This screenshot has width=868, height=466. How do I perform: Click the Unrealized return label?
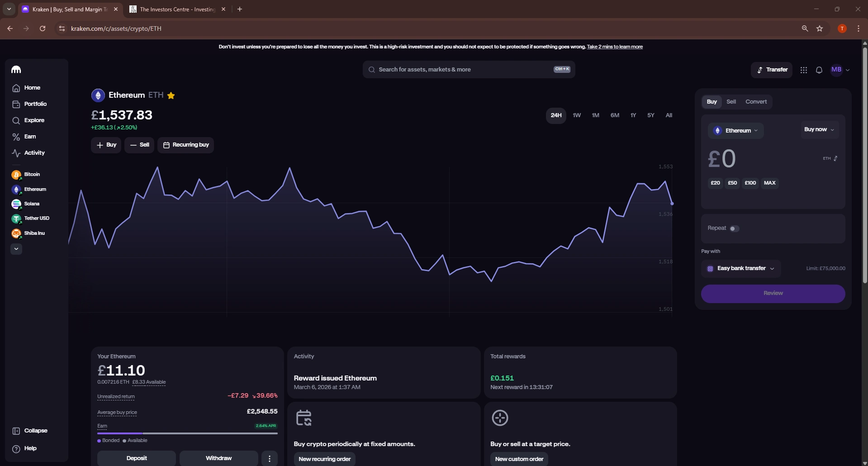pos(116,397)
